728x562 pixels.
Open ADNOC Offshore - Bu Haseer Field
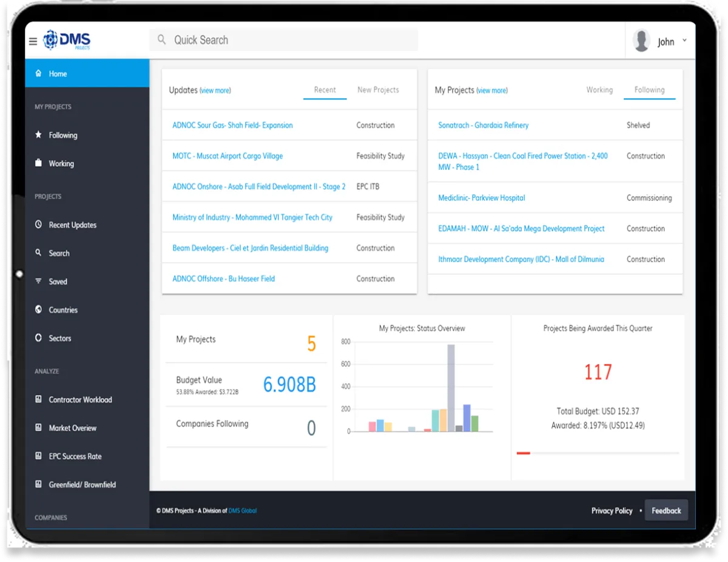click(x=223, y=279)
